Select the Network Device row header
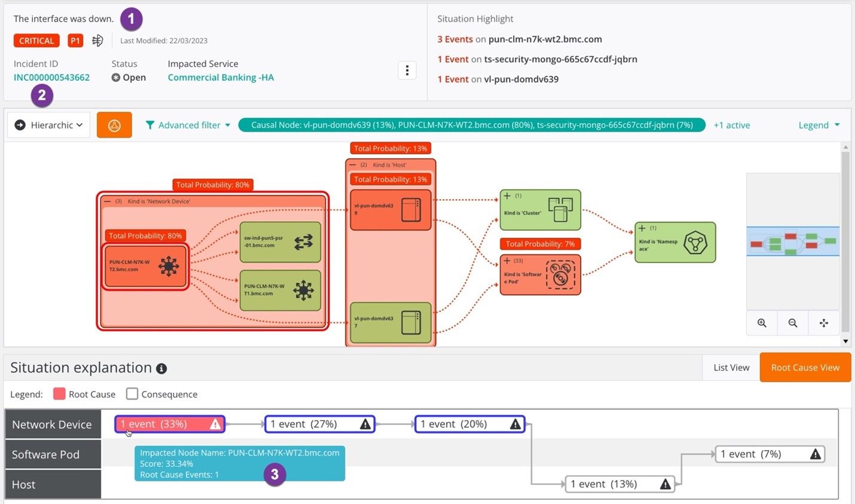This screenshot has height=504, width=855. tap(53, 424)
